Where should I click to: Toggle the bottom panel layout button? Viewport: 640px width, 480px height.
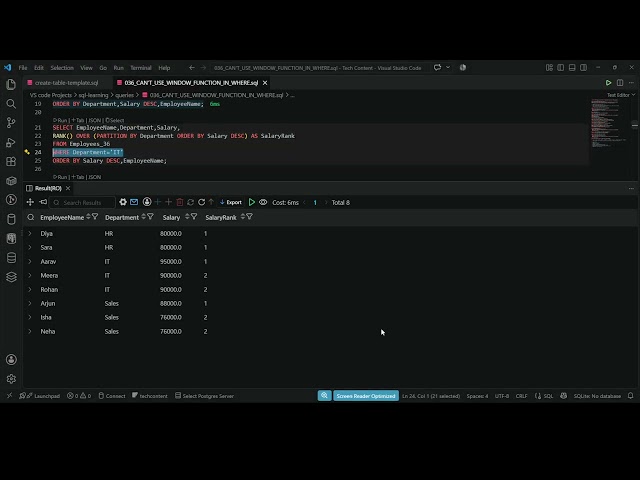pyautogui.click(x=572, y=67)
